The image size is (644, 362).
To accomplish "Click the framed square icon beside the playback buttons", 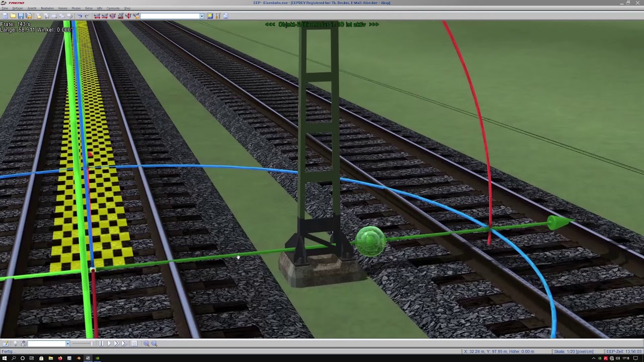I will click(x=134, y=343).
